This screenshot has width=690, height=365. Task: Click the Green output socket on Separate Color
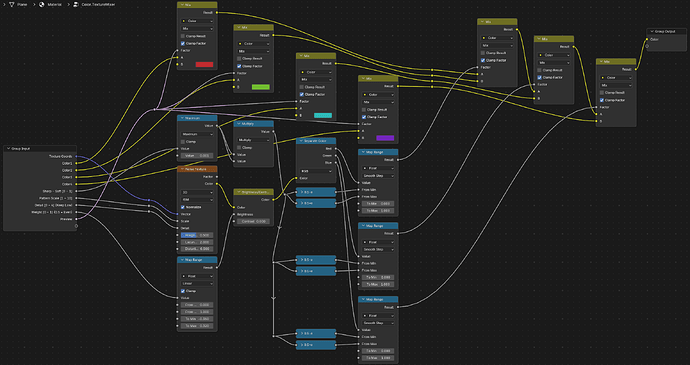[x=336, y=155]
